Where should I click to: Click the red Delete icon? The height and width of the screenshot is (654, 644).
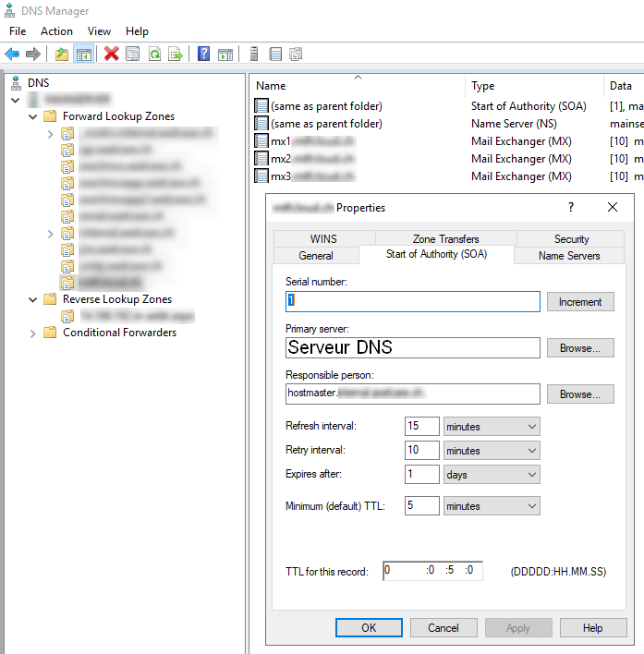112,54
